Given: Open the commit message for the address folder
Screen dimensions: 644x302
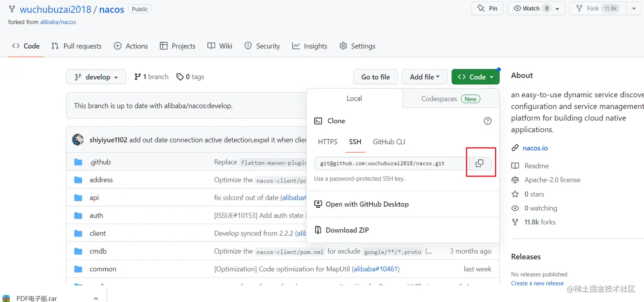Looking at the screenshot, I should pyautogui.click(x=260, y=180).
